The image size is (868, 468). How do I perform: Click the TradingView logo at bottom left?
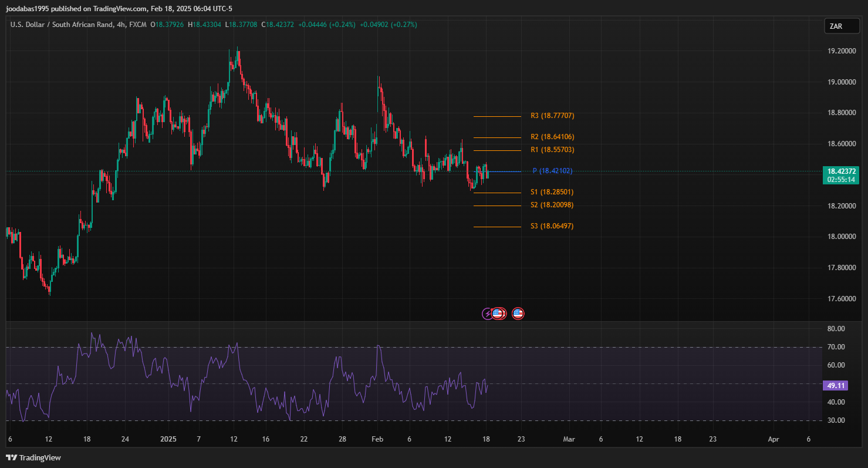tap(34, 457)
